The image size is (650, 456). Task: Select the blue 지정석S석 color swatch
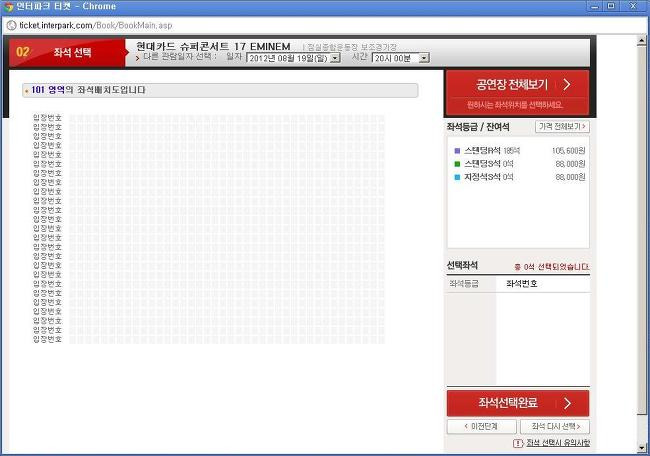(457, 177)
